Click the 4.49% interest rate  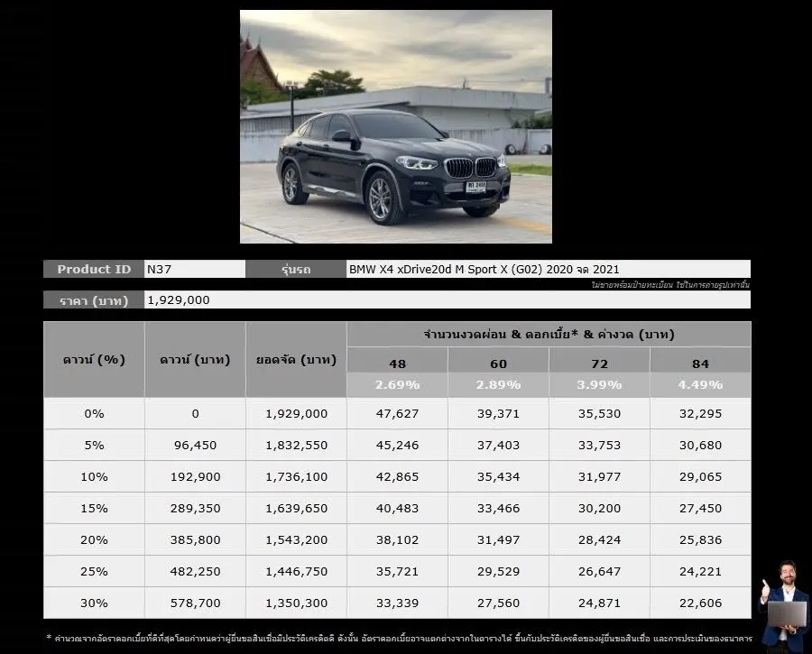tap(700, 385)
